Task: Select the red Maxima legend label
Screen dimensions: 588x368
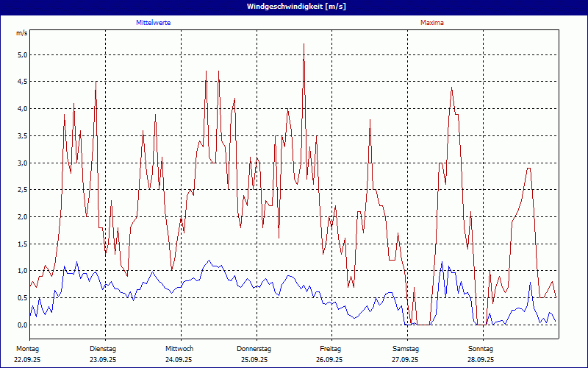Action: pos(431,23)
